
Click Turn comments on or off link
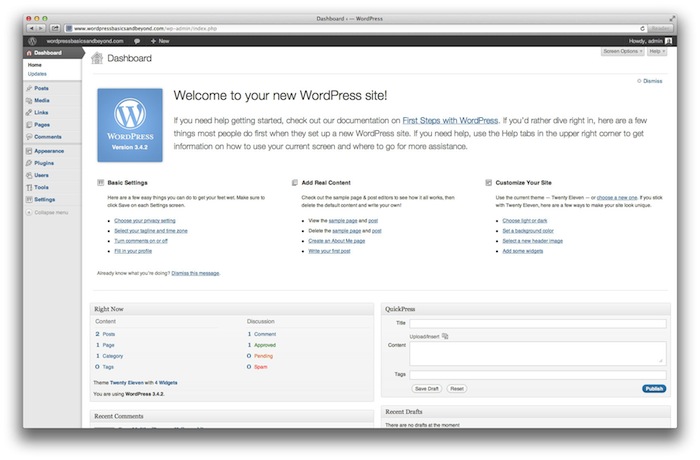[141, 241]
